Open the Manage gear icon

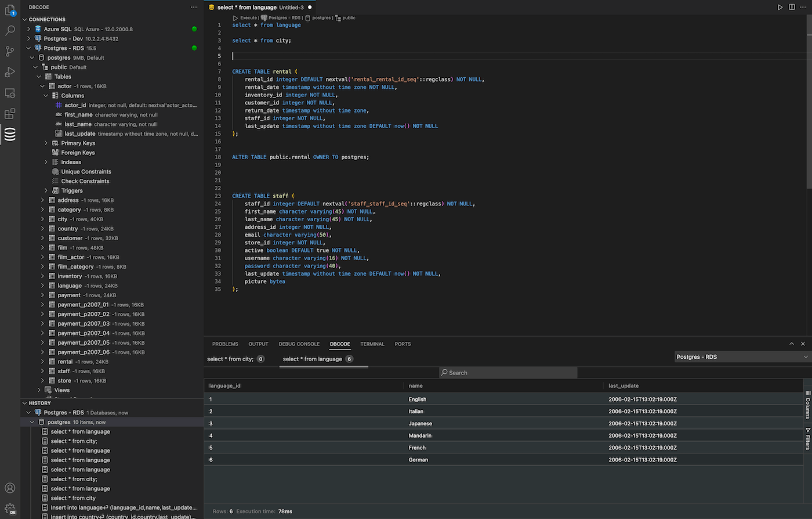pos(10,509)
